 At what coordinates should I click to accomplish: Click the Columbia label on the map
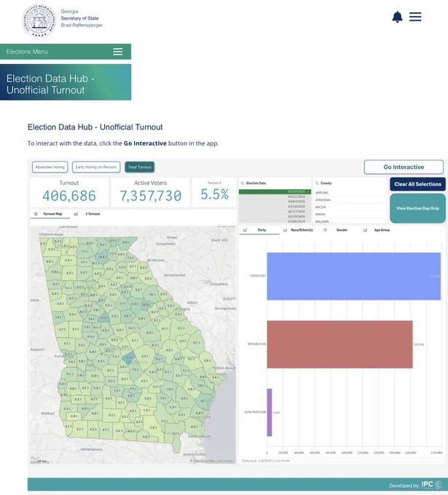[219, 284]
